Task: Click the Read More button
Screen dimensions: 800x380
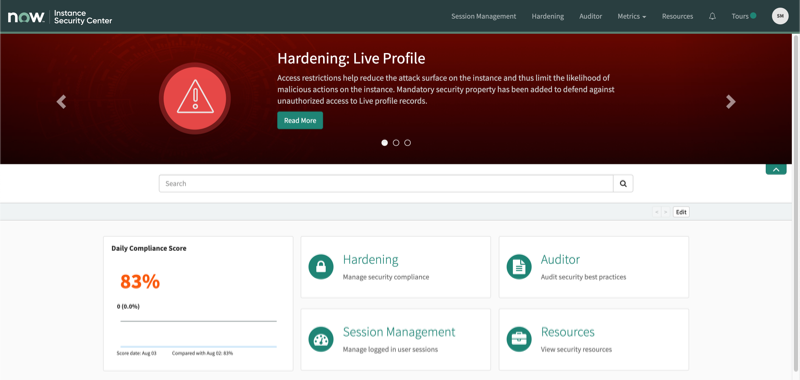Action: pyautogui.click(x=300, y=120)
